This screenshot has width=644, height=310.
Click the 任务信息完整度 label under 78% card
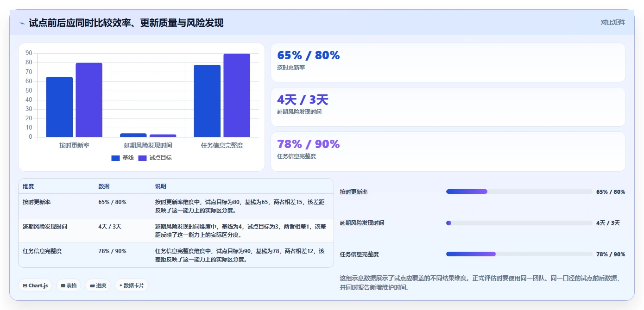297,156
